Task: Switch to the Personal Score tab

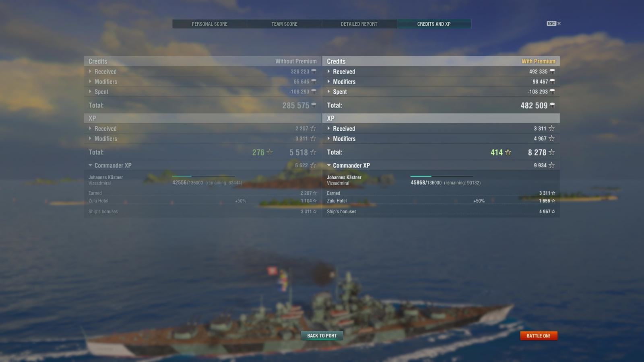Action: 209,24
